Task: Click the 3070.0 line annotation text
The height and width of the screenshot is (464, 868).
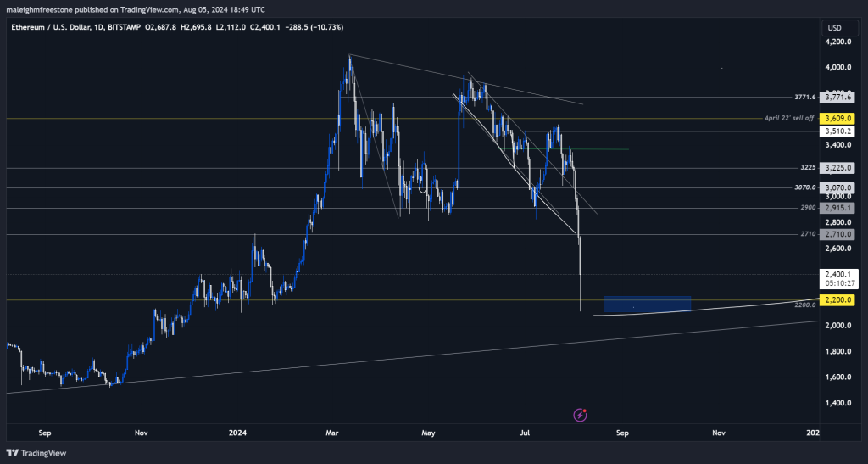Action: (805, 187)
